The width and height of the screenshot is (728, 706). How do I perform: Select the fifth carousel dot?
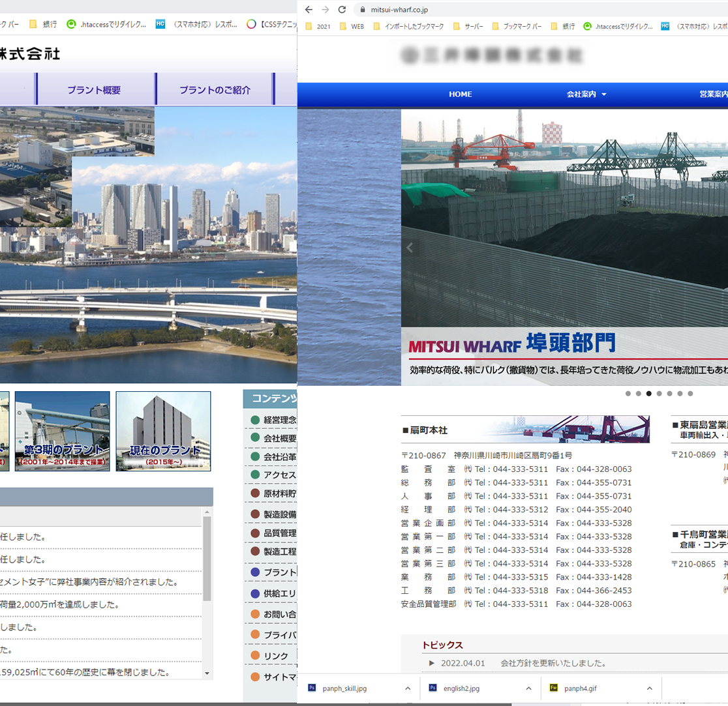(x=669, y=393)
